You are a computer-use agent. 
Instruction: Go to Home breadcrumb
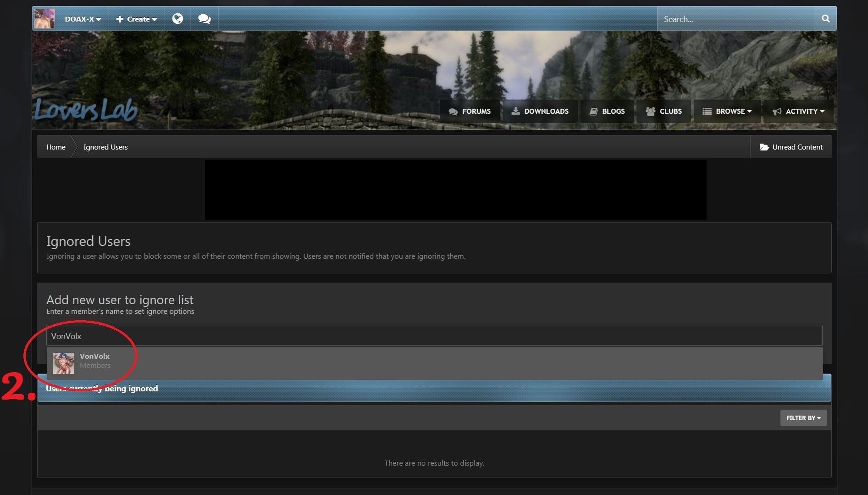click(56, 147)
